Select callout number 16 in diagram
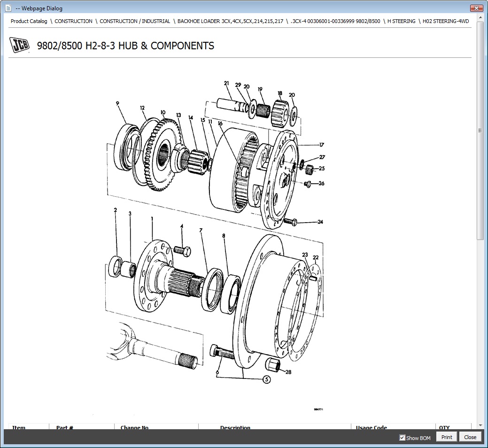488x448 pixels. [220, 124]
